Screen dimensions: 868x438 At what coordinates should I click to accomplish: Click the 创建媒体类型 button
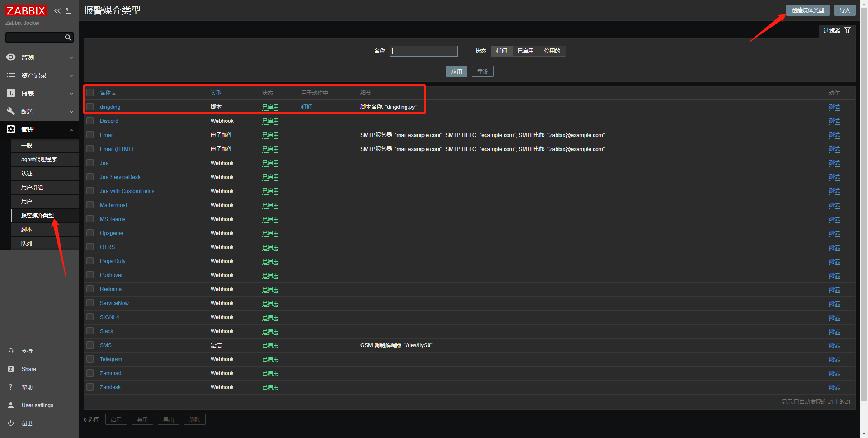tap(808, 10)
